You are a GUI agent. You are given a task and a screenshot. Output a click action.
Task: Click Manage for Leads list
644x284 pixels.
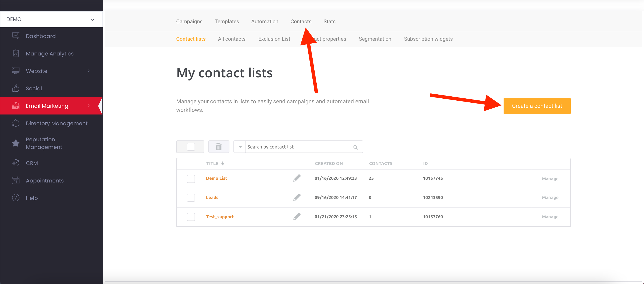coord(550,197)
